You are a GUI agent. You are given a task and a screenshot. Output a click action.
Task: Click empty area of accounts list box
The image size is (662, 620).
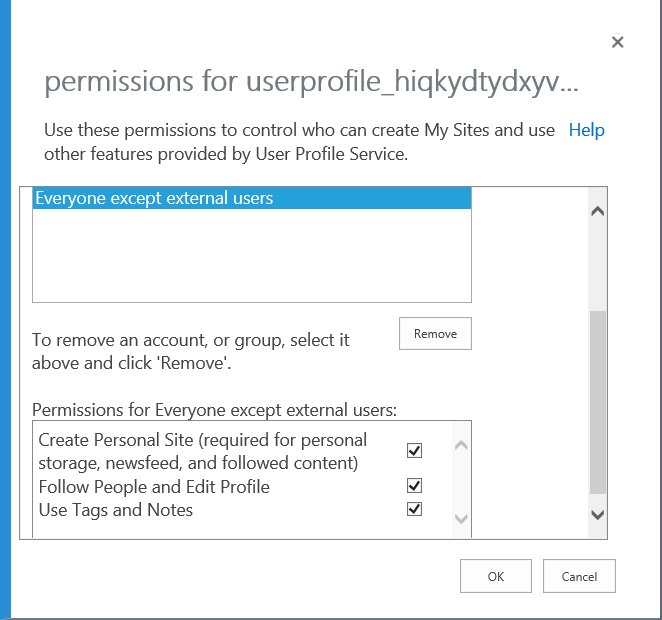coord(252,255)
